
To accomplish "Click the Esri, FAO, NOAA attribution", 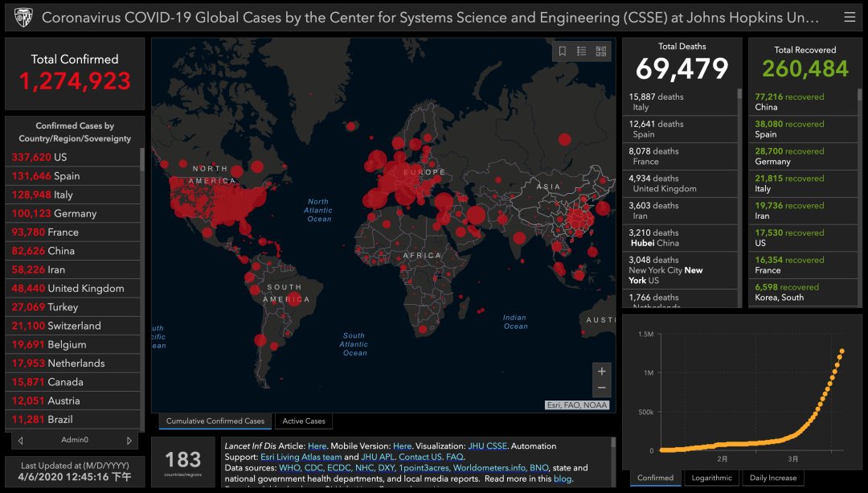I will point(577,405).
